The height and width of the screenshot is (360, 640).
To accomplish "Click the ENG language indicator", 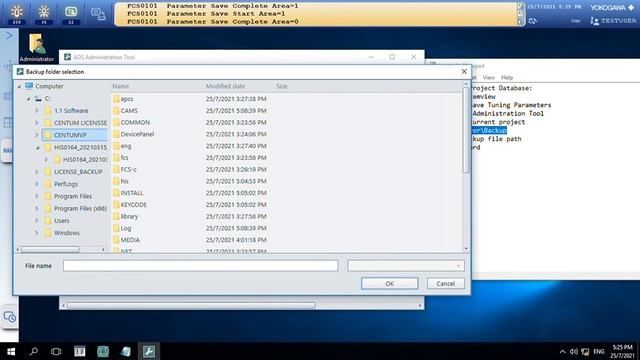I will 599,351.
